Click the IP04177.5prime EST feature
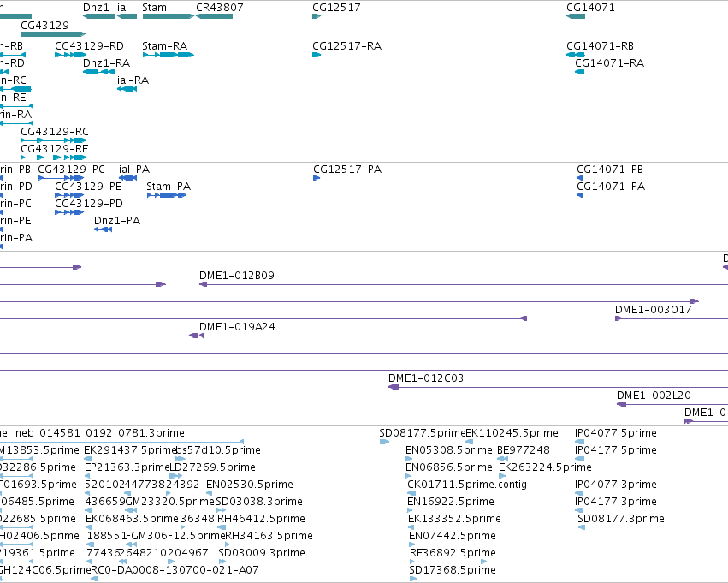 [579, 459]
